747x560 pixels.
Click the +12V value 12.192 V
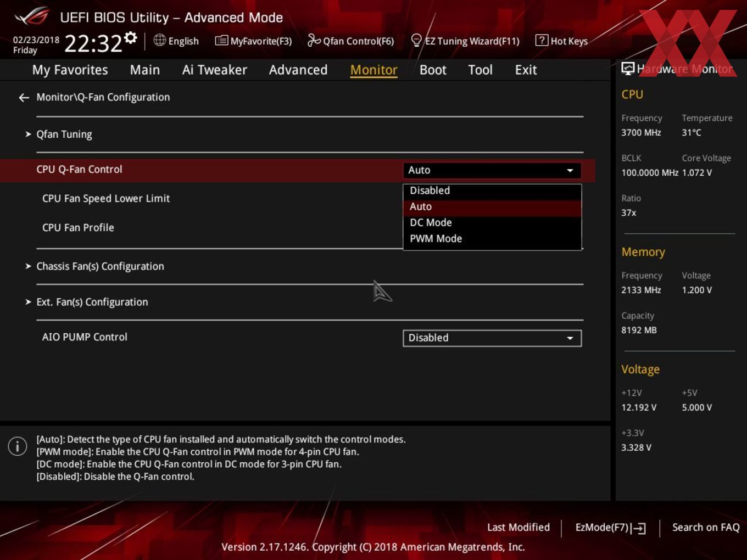pyautogui.click(x=638, y=407)
